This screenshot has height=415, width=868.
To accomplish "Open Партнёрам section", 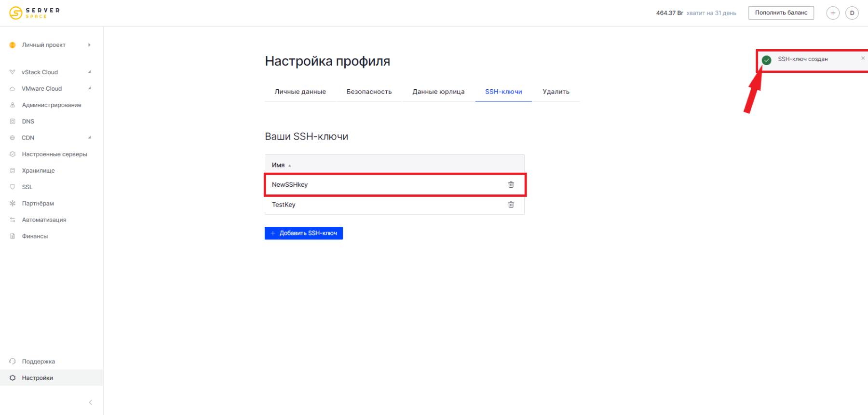I will point(38,203).
